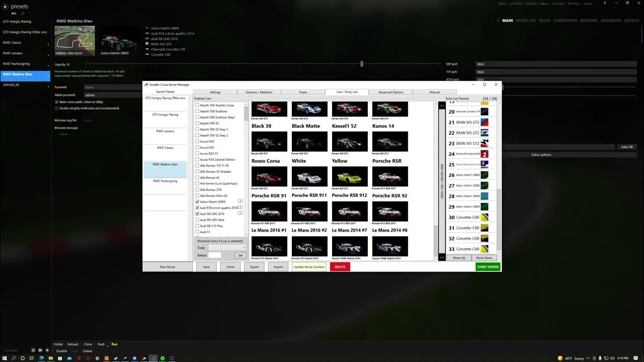Screen dimensions: 644x362
Task: Click the Watkins Glen Boot track thumbnail
Action: pyautogui.click(x=74, y=40)
